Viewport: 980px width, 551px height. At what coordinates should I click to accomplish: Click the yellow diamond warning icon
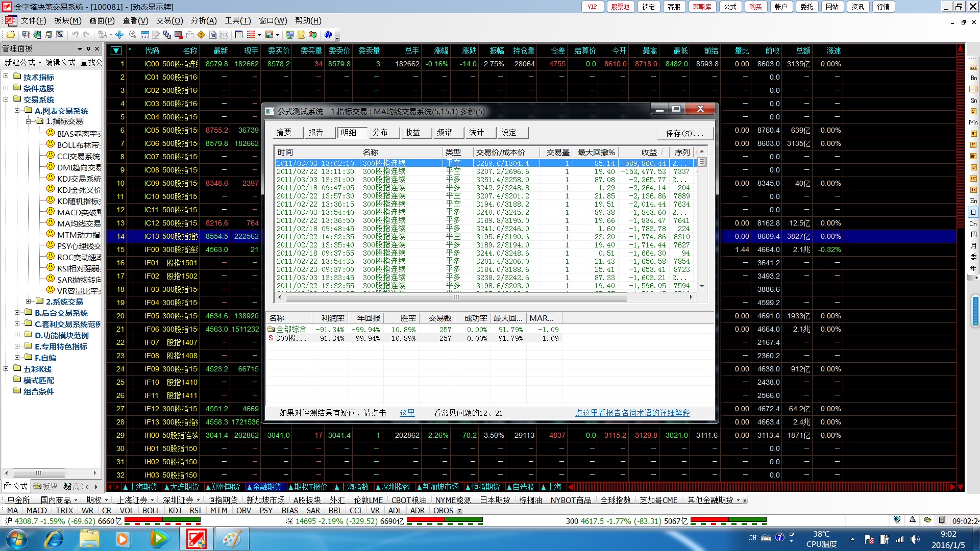pos(201,35)
